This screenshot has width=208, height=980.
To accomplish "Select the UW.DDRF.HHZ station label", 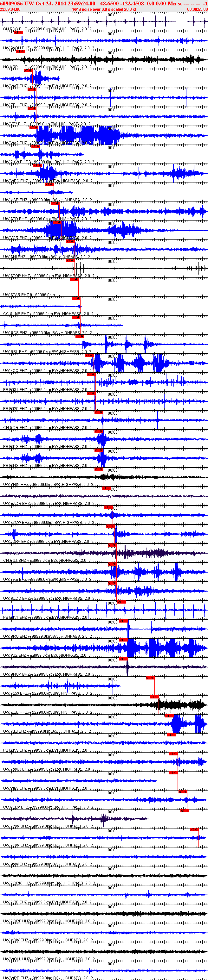I will pyautogui.click(x=49, y=922).
